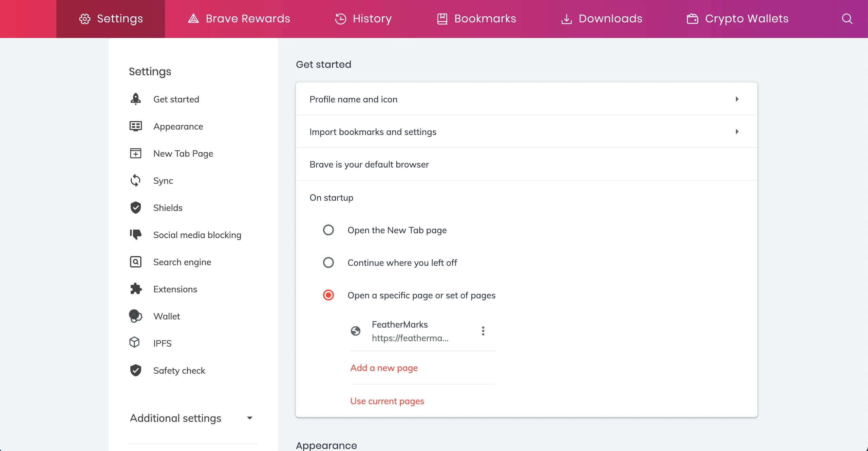
Task: Open the Downloads tab in header
Action: pyautogui.click(x=602, y=19)
